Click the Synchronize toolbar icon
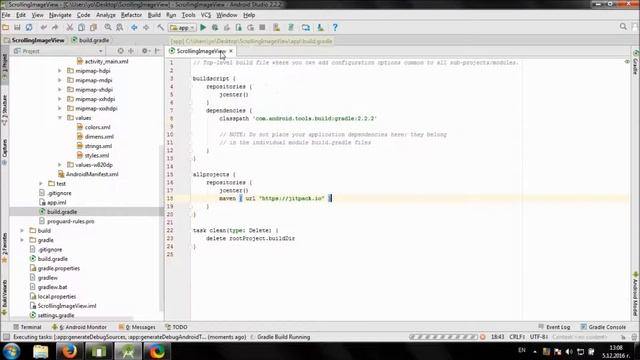The width and height of the screenshot is (640, 360). click(29, 27)
